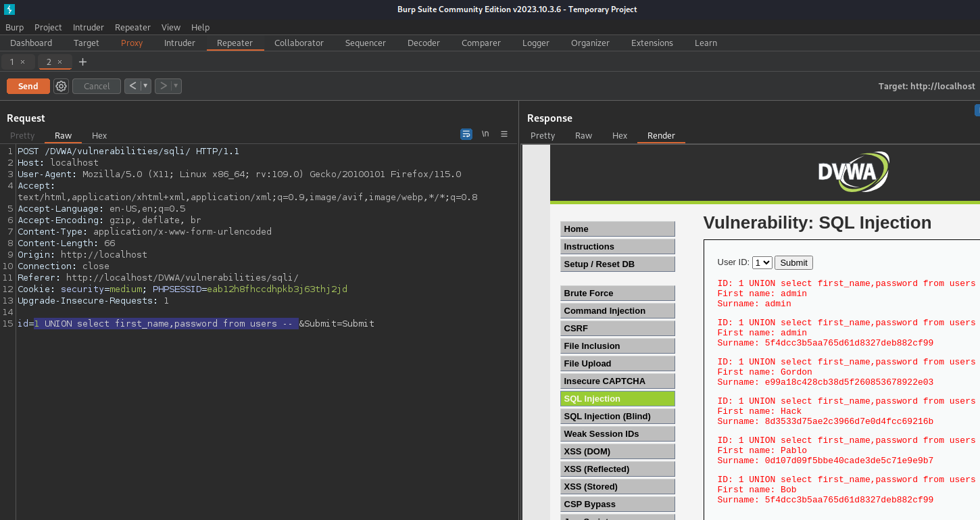
Task: Open the Repeater menu in menu bar
Action: 132,27
